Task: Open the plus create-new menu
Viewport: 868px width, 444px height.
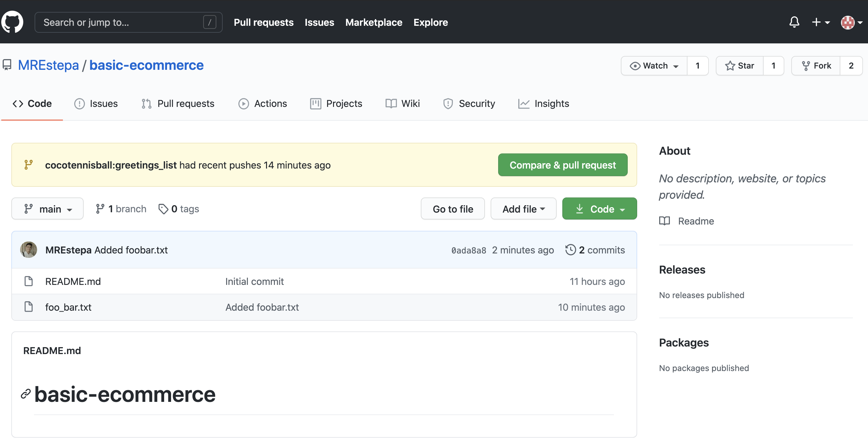Action: pyautogui.click(x=821, y=22)
